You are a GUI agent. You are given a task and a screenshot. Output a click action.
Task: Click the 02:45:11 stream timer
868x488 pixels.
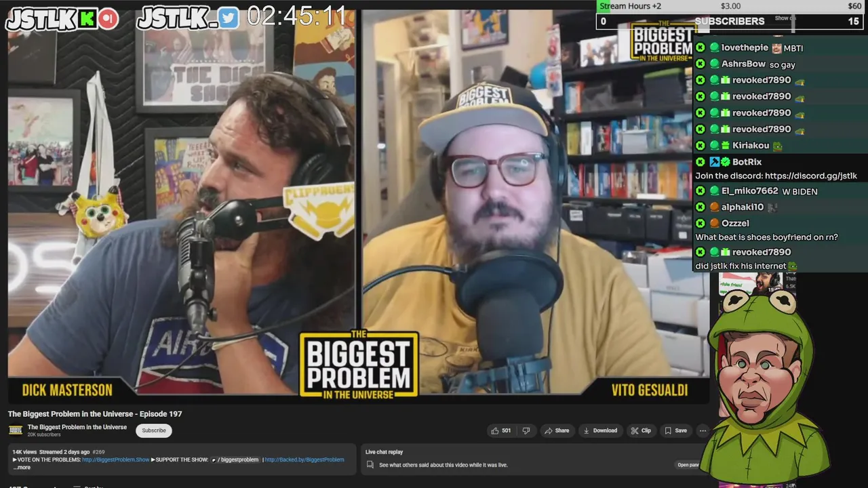coord(297,17)
